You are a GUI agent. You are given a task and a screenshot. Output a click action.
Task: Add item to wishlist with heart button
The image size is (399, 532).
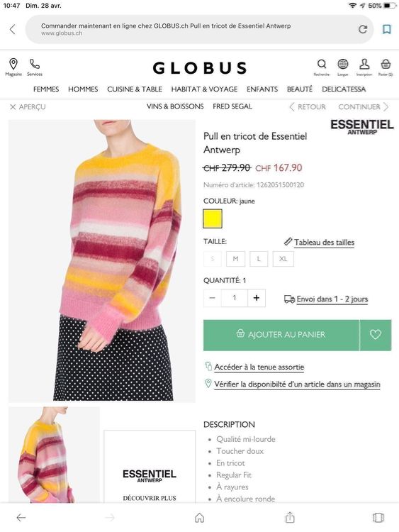[376, 335]
